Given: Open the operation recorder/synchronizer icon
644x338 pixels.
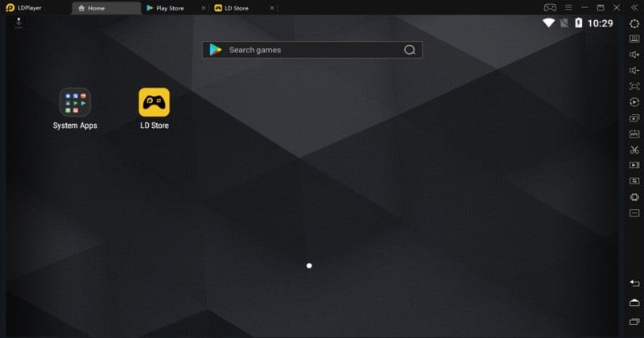Looking at the screenshot, I should tap(634, 102).
